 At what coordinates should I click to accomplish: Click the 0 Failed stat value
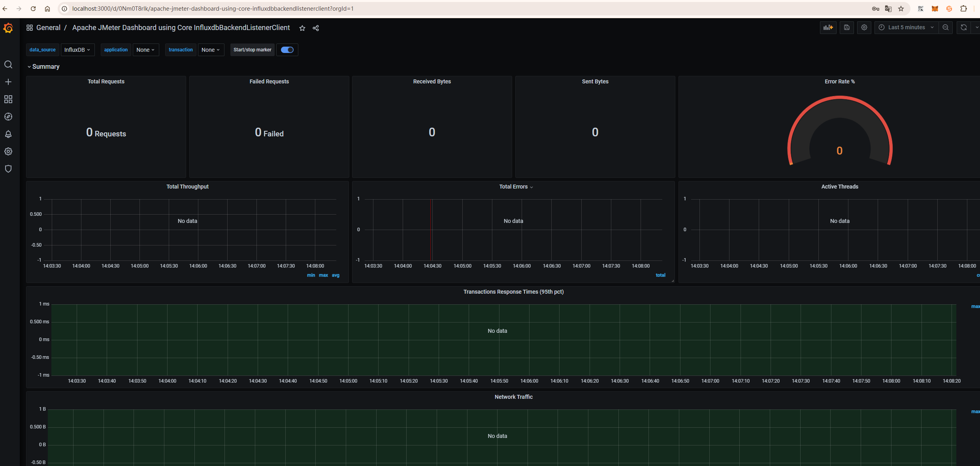tap(269, 132)
